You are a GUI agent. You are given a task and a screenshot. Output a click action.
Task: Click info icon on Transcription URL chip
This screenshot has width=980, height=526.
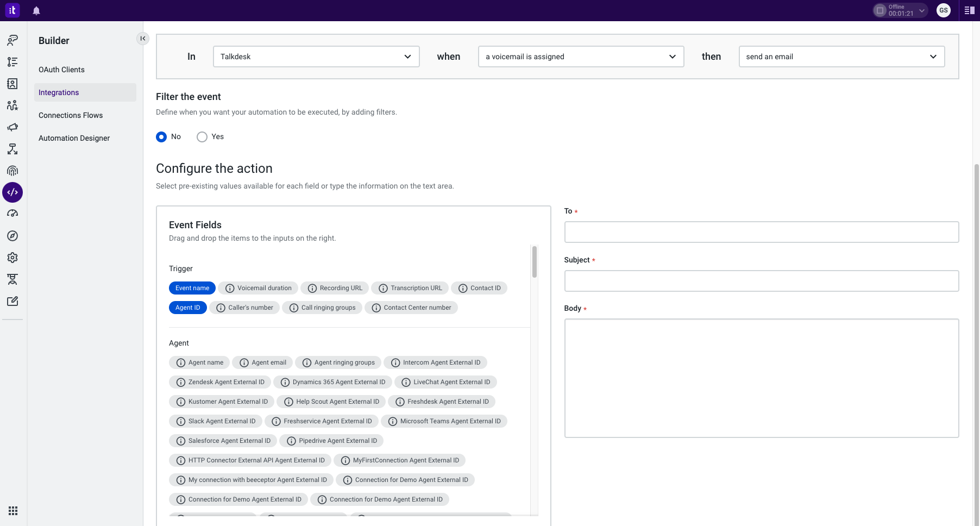(x=383, y=289)
